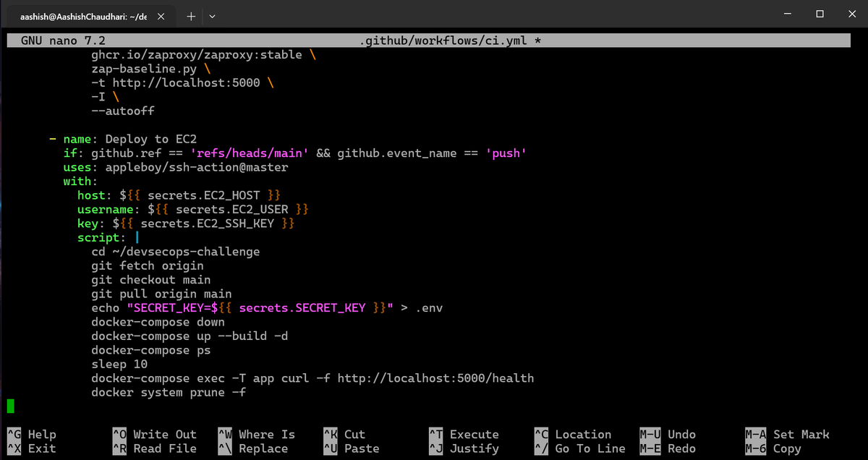Click the docker-compose down line

pos(158,323)
